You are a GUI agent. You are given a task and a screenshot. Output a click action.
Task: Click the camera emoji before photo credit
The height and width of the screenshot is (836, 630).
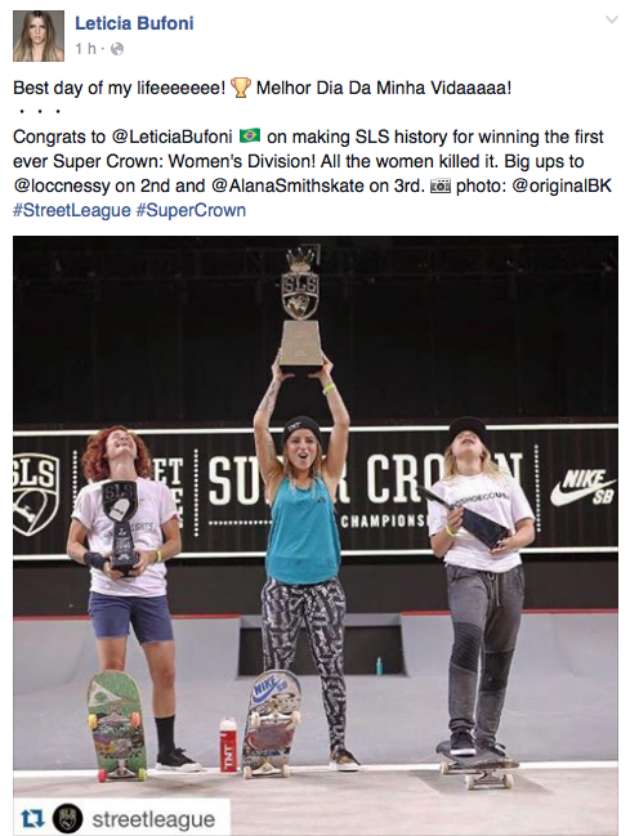coord(440,186)
